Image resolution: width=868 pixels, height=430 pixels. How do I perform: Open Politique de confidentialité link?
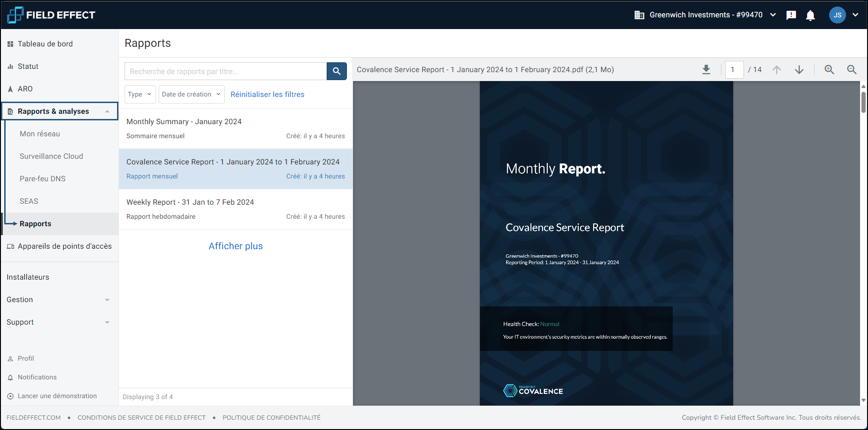[x=272, y=417]
